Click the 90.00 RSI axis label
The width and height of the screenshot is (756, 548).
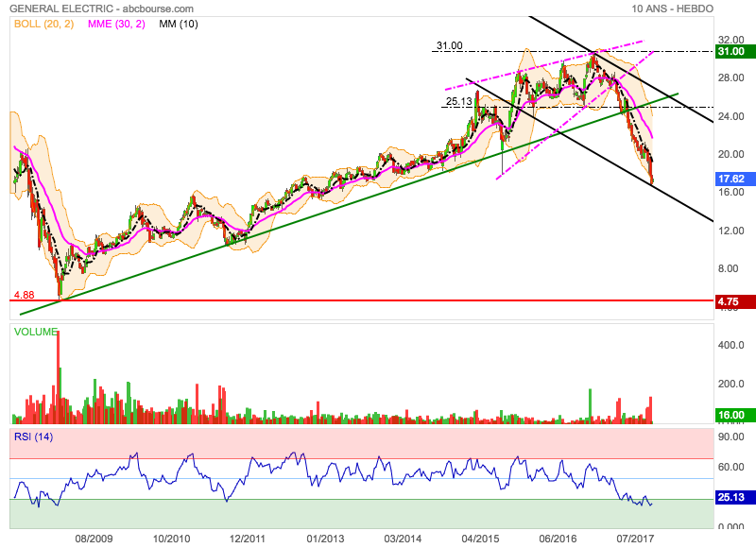click(x=730, y=437)
